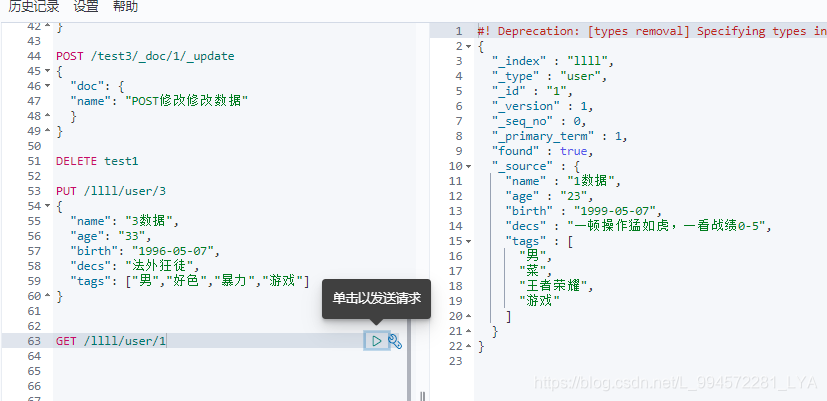Click the line DELETE test1

tap(97, 161)
